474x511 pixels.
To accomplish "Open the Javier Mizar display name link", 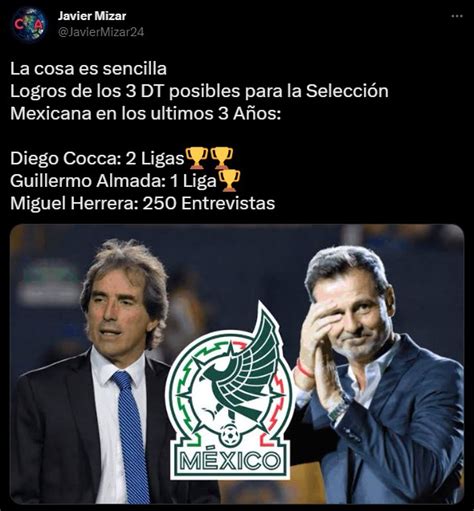I will click(92, 16).
